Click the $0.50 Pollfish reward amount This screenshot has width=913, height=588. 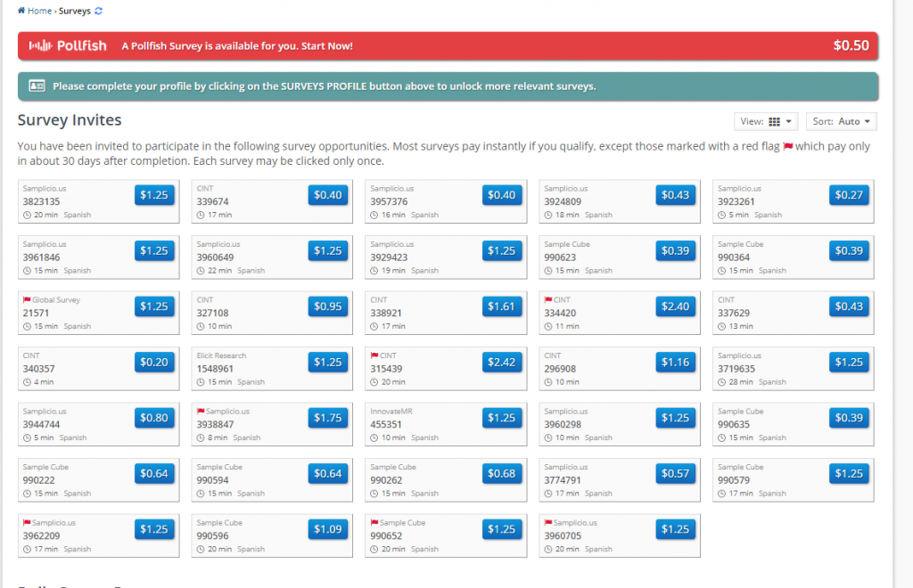[x=851, y=45]
